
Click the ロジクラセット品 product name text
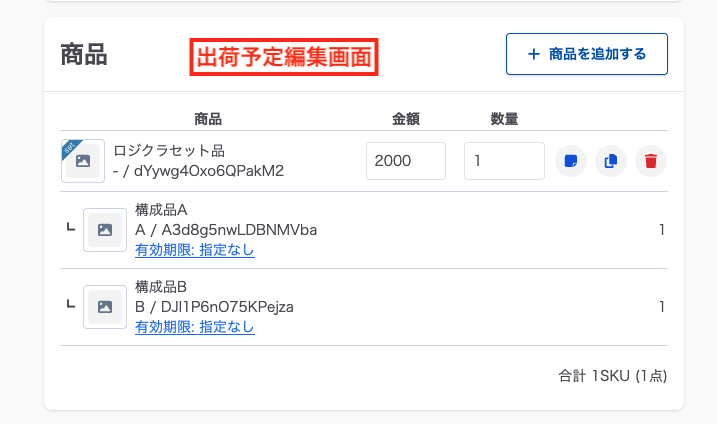coord(169,151)
